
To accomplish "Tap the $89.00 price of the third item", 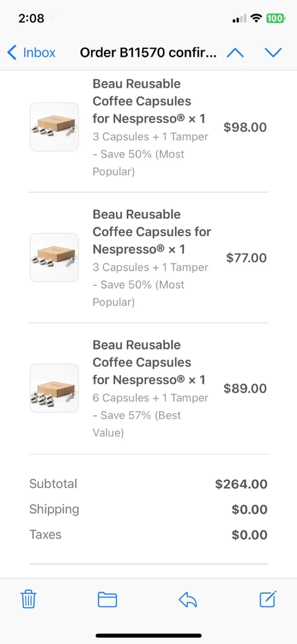I will point(245,388).
